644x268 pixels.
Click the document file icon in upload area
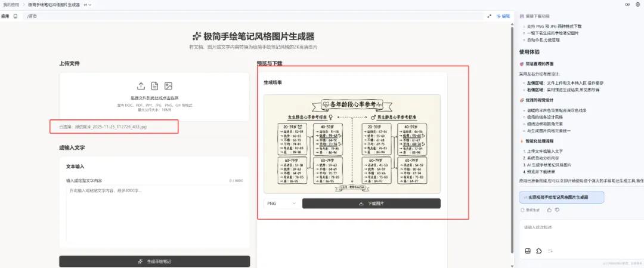[x=154, y=86]
